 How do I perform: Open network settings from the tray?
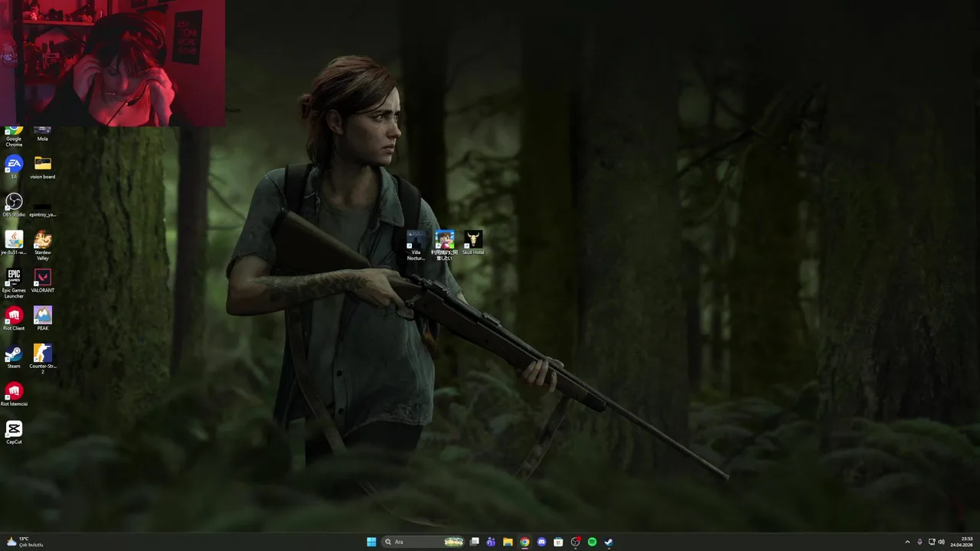[x=932, y=542]
